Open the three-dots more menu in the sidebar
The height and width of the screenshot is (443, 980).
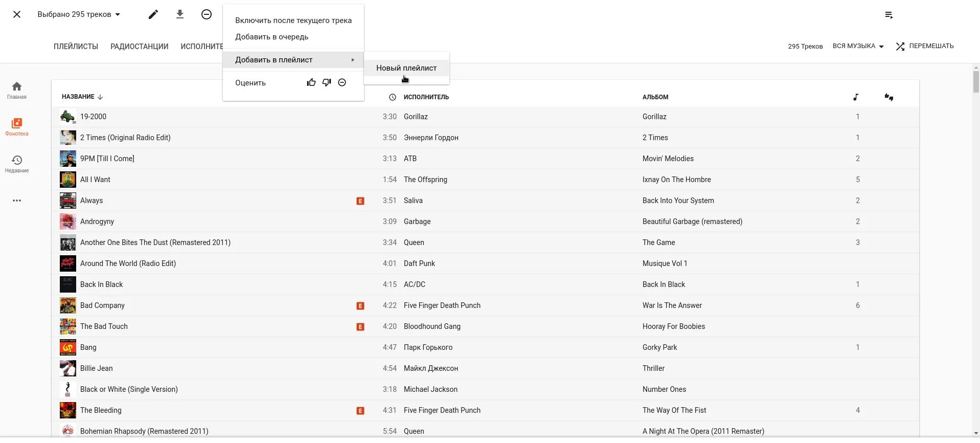(x=17, y=201)
